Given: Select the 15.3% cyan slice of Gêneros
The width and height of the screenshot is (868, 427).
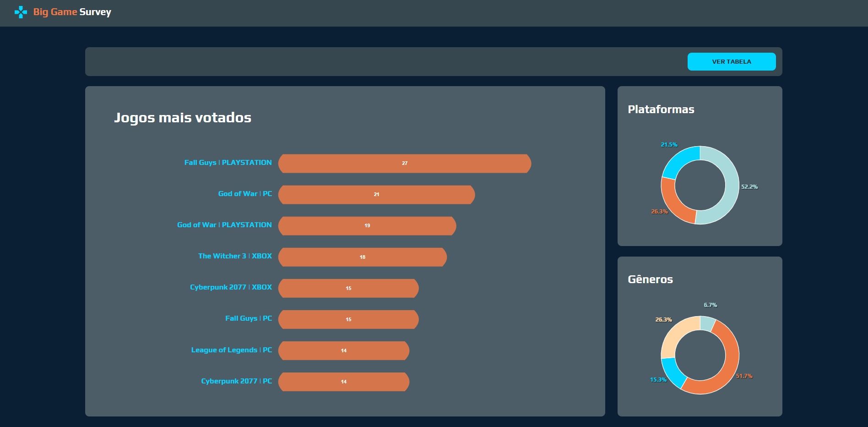Looking at the screenshot, I should [x=671, y=370].
